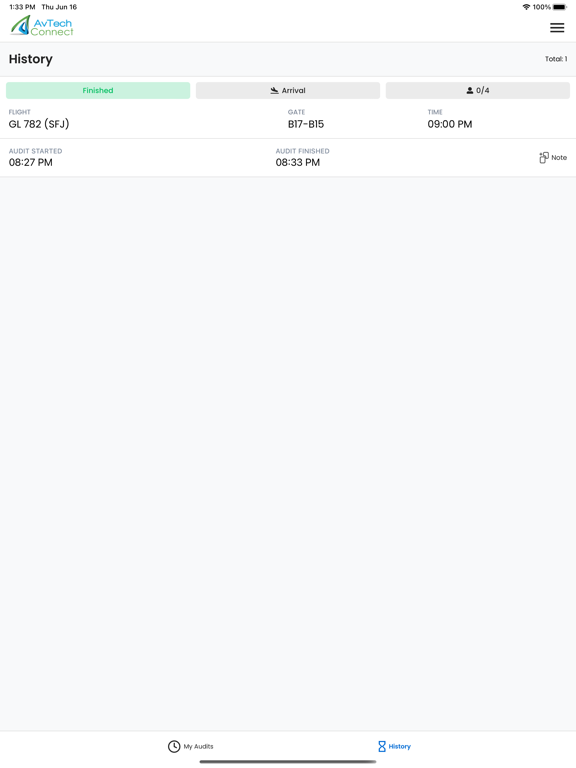Screen dimensions: 576x768
Task: Select audit finished time 08:33 PM
Action: click(297, 163)
